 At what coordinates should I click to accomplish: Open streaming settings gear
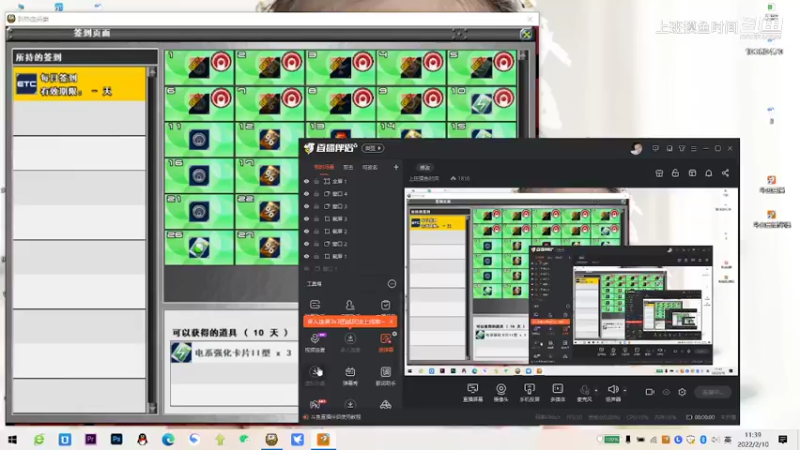pos(682,392)
